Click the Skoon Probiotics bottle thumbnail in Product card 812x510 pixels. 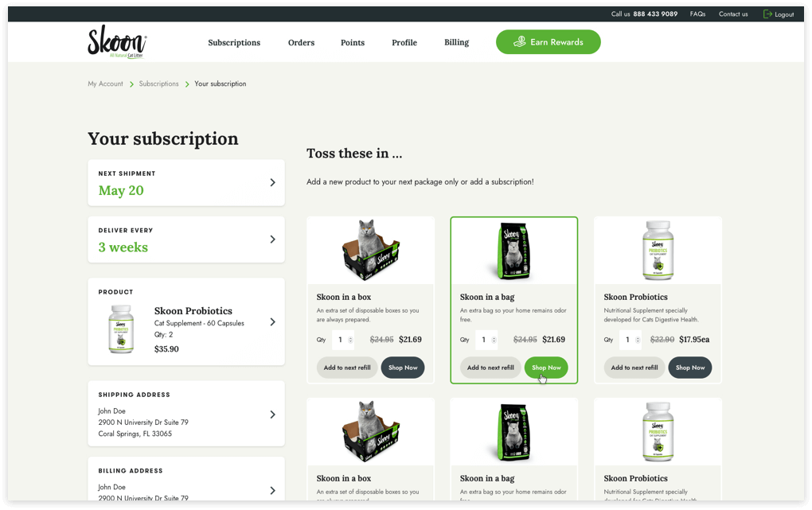(121, 329)
